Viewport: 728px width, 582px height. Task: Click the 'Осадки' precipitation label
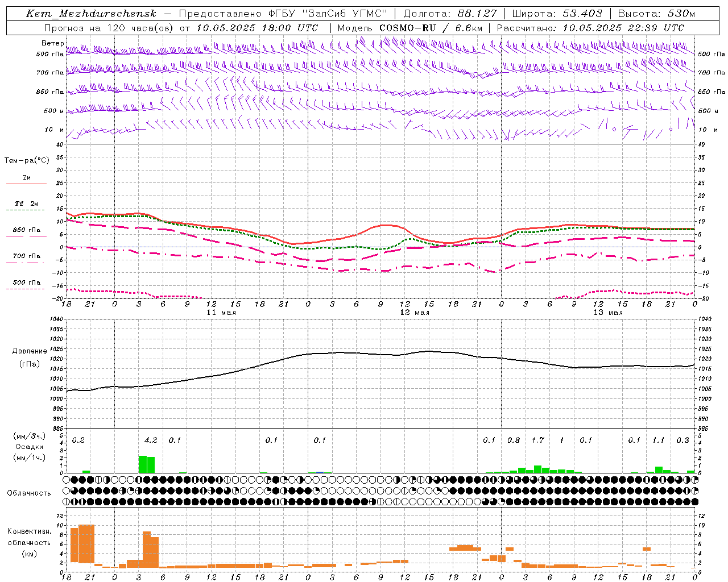click(x=29, y=447)
